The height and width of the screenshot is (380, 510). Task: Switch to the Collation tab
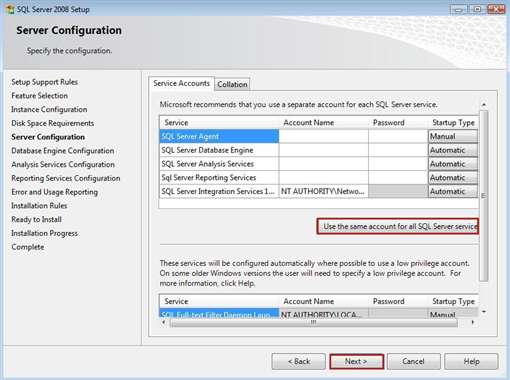click(232, 84)
